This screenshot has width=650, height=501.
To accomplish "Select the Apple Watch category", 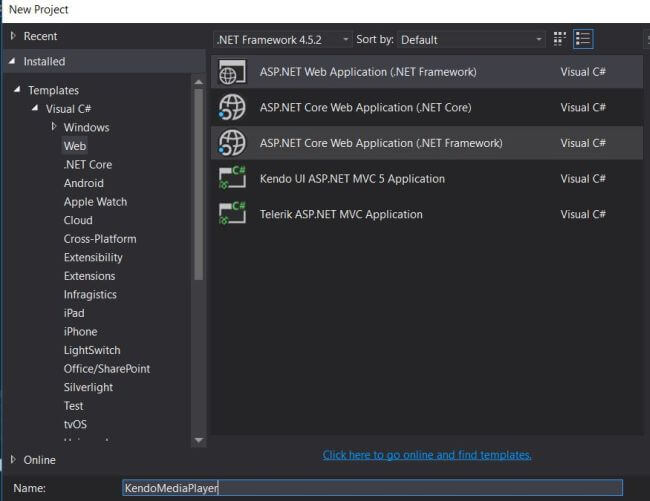I will click(95, 202).
